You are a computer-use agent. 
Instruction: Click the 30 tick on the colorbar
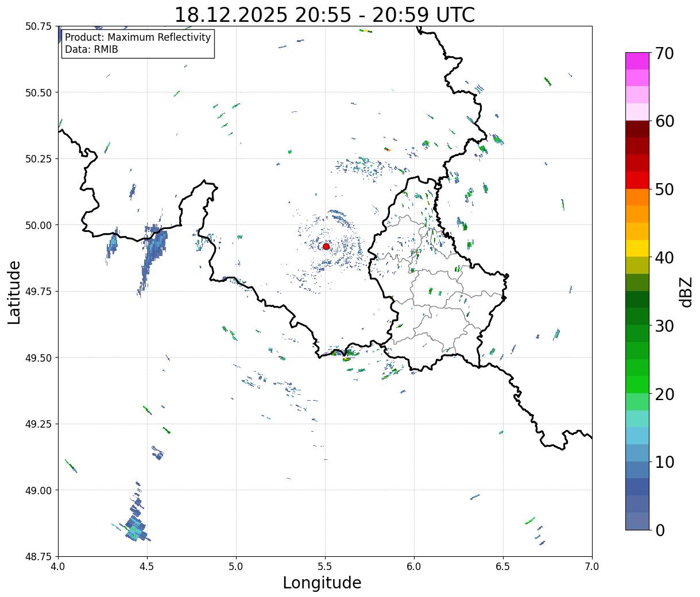coord(664,325)
